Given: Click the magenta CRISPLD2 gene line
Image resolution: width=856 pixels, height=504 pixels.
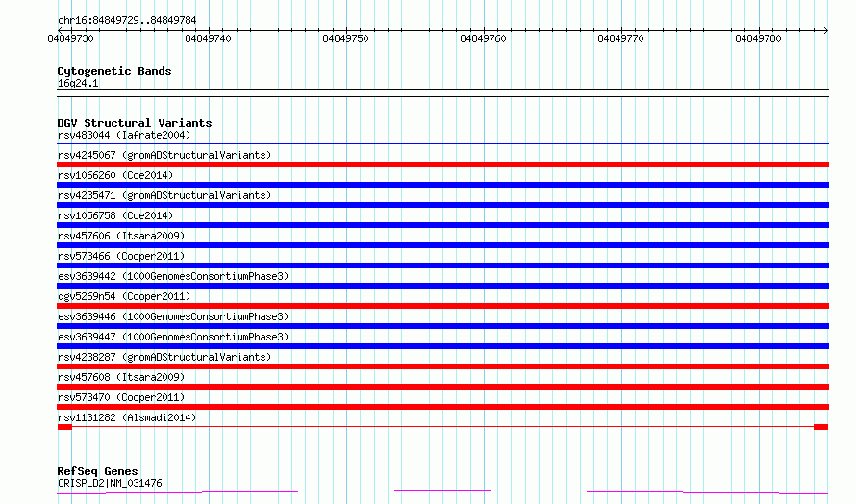Looking at the screenshot, I should 442,492.
